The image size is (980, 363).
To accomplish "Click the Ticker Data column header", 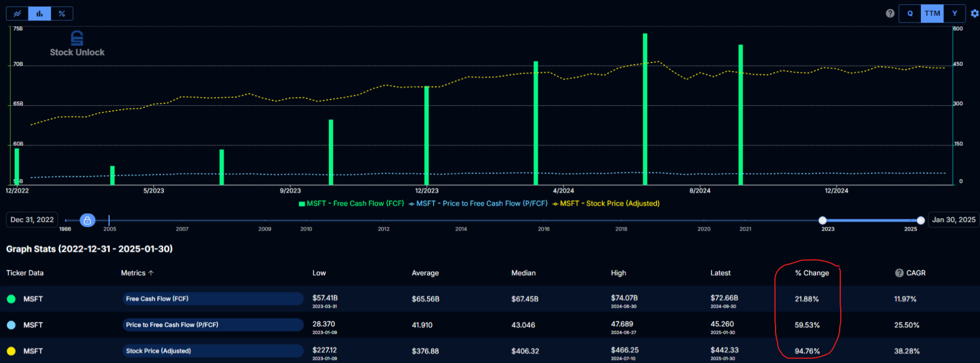I will (25, 273).
